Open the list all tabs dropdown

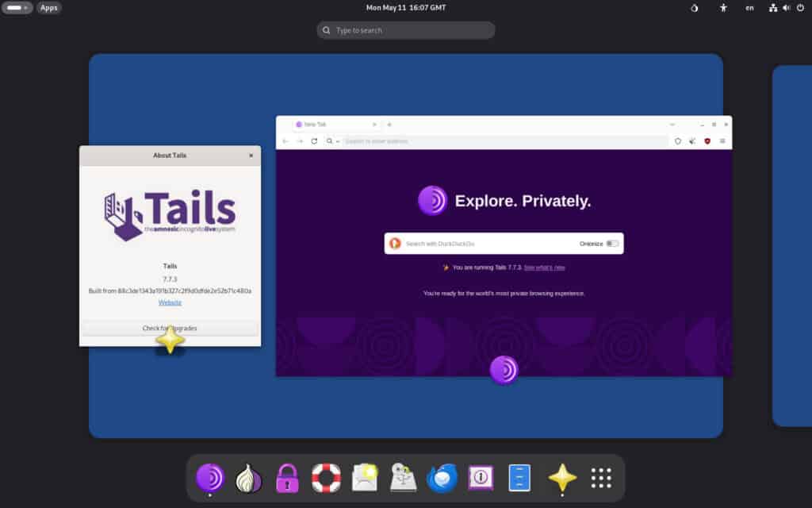click(672, 125)
